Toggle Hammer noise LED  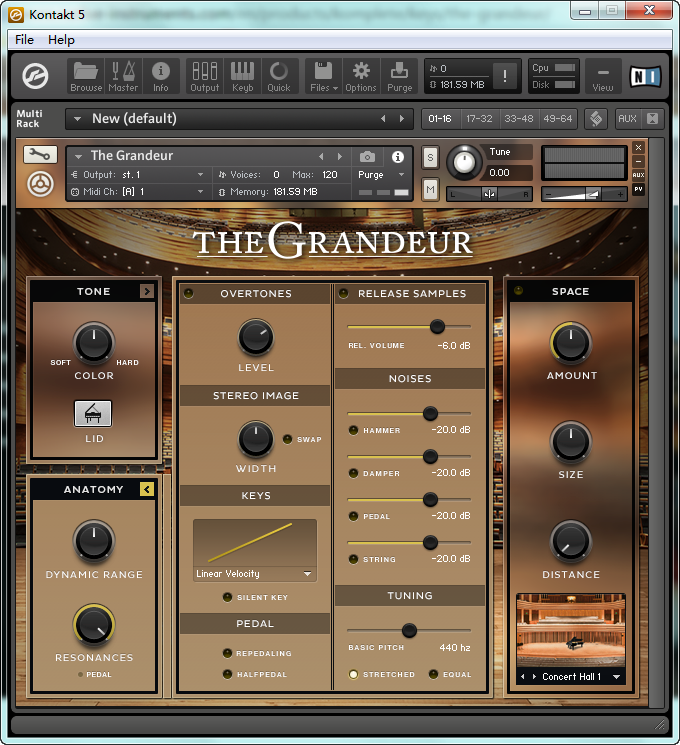(353, 430)
